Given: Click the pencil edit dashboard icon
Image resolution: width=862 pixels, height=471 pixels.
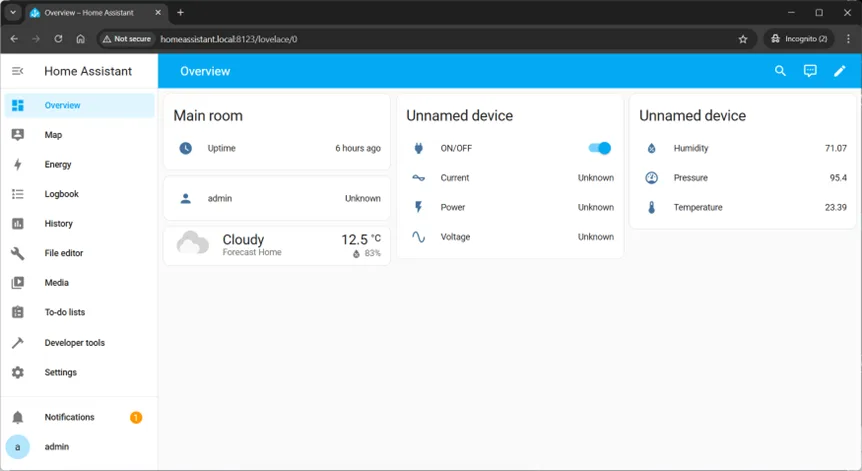Looking at the screenshot, I should (840, 71).
